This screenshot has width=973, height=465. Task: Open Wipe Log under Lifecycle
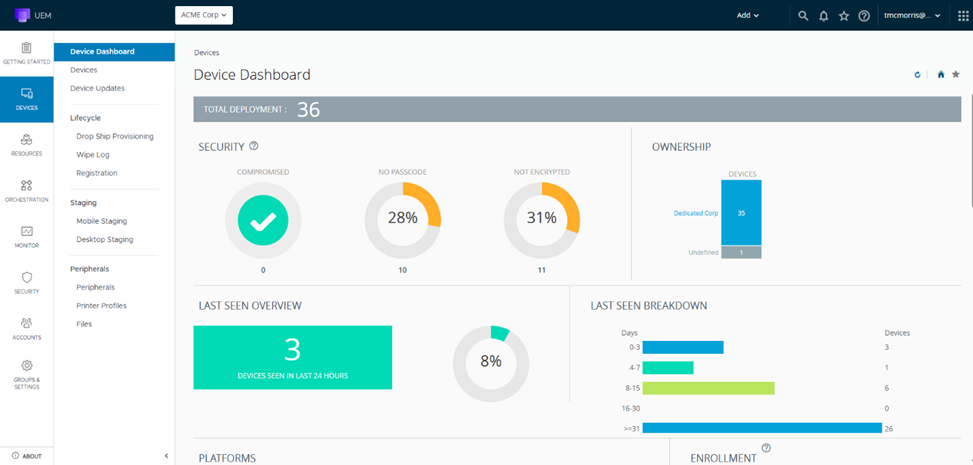(92, 155)
